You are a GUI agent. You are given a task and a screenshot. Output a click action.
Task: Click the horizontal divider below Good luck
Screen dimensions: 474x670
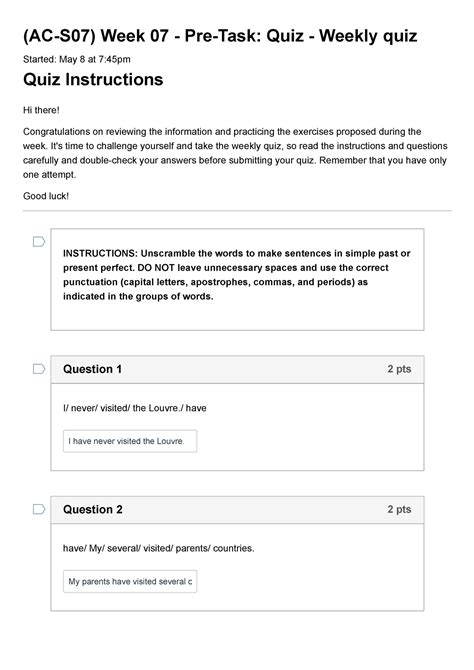click(237, 211)
